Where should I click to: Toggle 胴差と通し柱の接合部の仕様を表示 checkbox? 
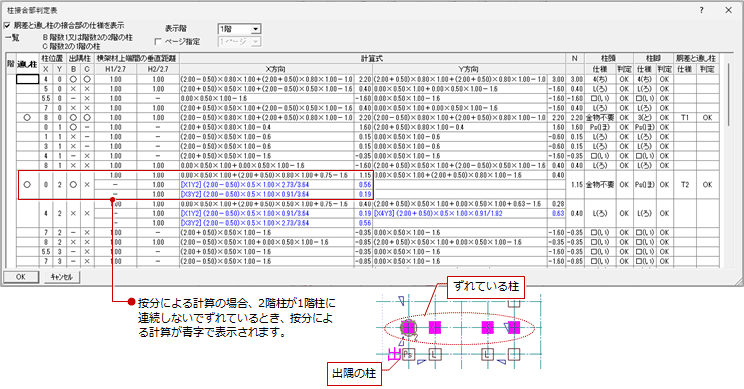tap(7, 26)
